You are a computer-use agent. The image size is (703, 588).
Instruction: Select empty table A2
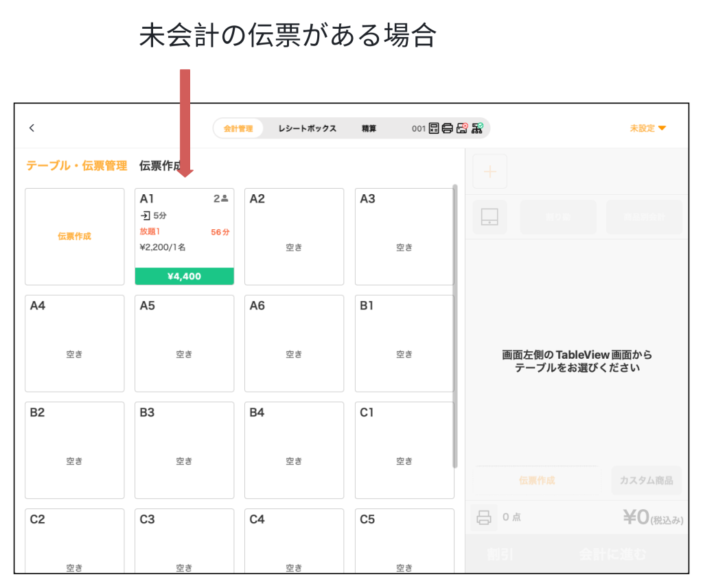coord(294,237)
